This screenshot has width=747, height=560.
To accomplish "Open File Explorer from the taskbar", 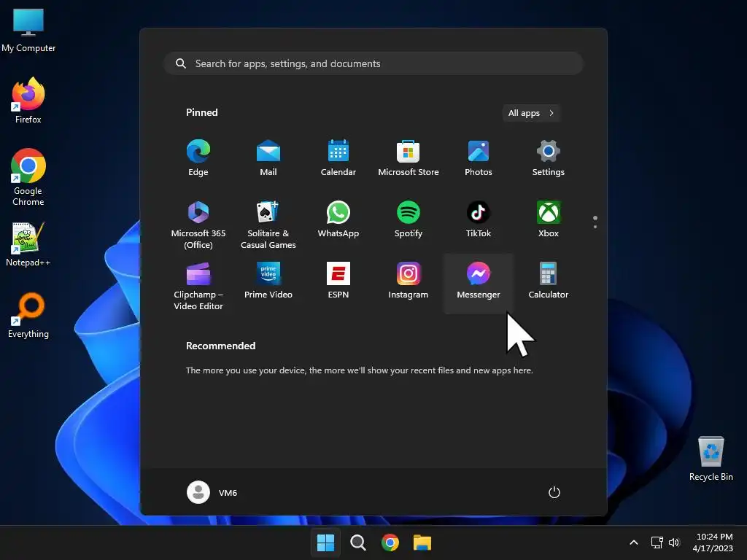I will 422,542.
